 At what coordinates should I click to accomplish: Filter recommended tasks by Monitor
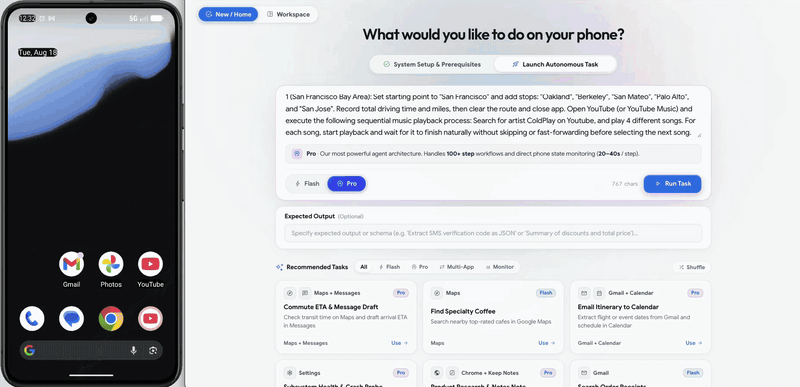pos(499,267)
